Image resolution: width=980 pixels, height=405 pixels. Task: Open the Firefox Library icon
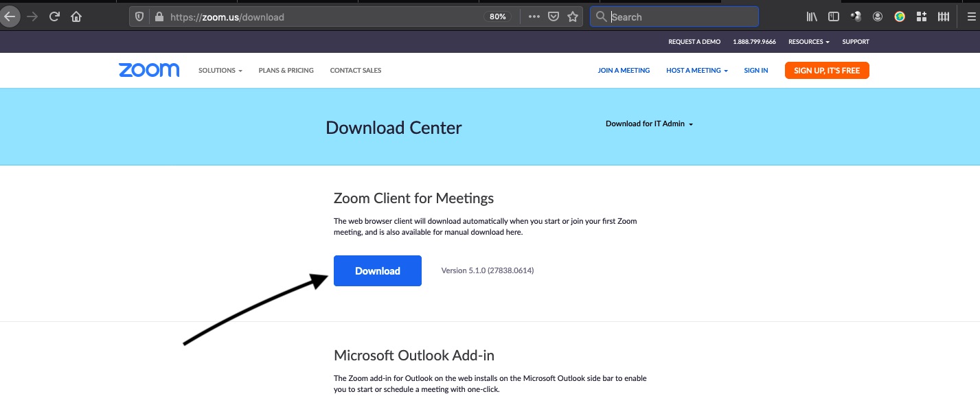[x=812, y=17]
